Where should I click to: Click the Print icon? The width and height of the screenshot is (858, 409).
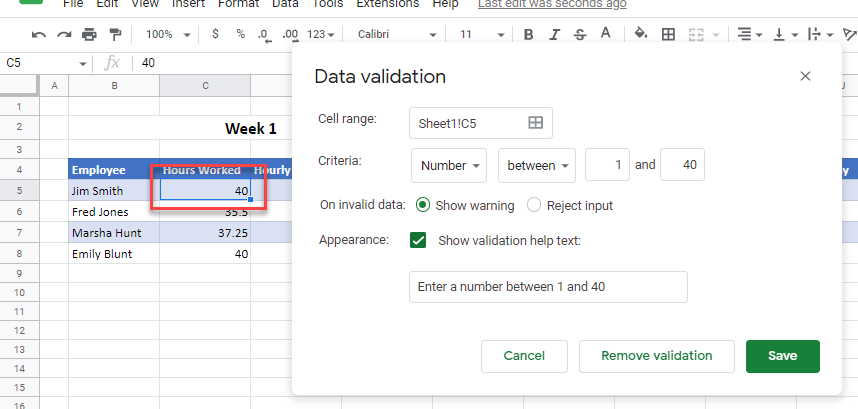pyautogui.click(x=90, y=35)
